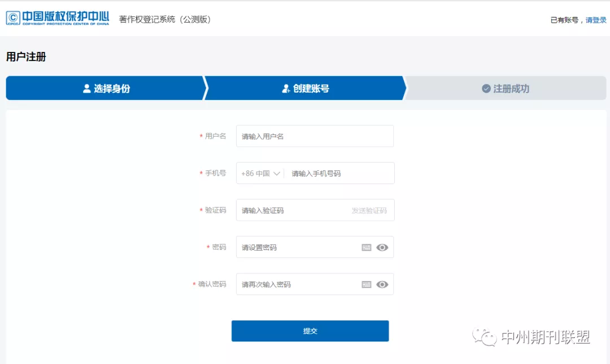Open the virtual keyboard for the 确认密码 field

tap(367, 284)
